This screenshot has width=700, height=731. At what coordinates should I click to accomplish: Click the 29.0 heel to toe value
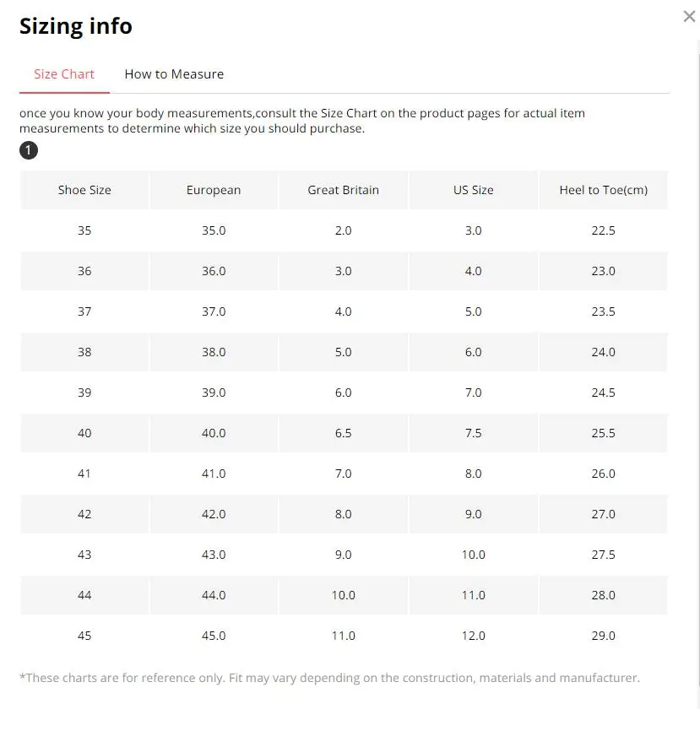[x=603, y=636]
